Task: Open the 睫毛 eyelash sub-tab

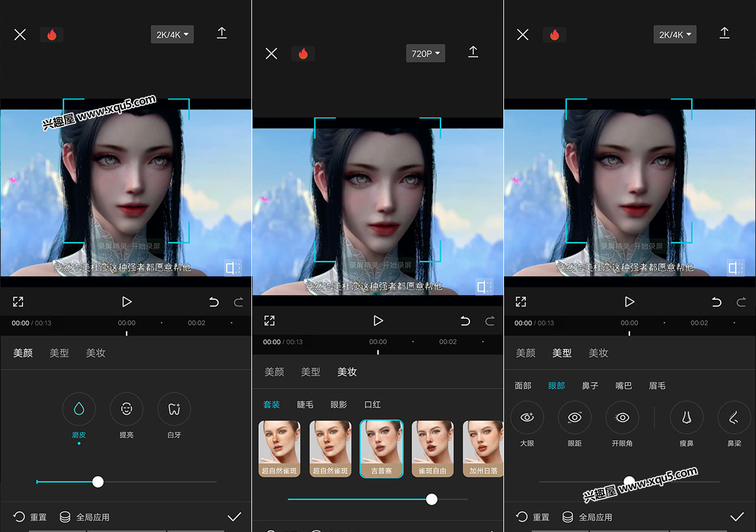Action: coord(305,404)
